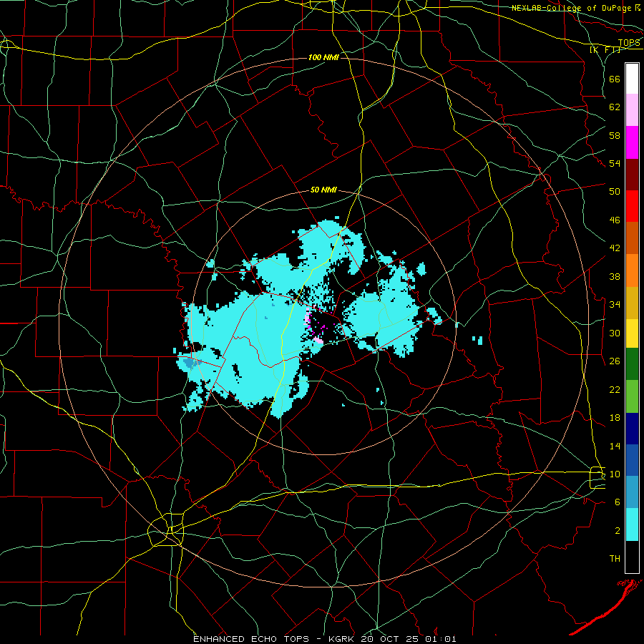The image size is (644, 644).
Task: Click the TH threshold label
Action: [x=615, y=559]
